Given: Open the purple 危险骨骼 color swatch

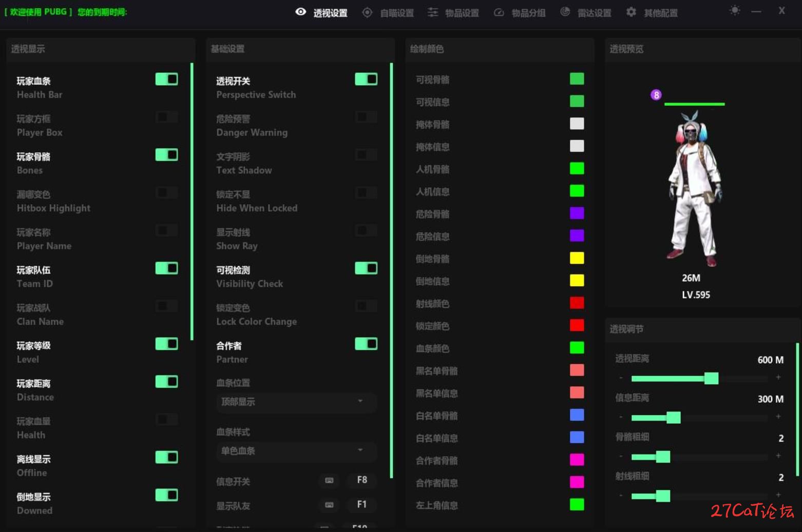Looking at the screenshot, I should point(577,213).
